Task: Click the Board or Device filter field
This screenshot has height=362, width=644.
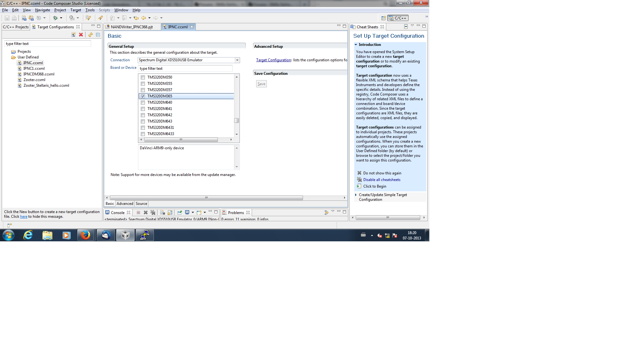Action: tap(185, 69)
